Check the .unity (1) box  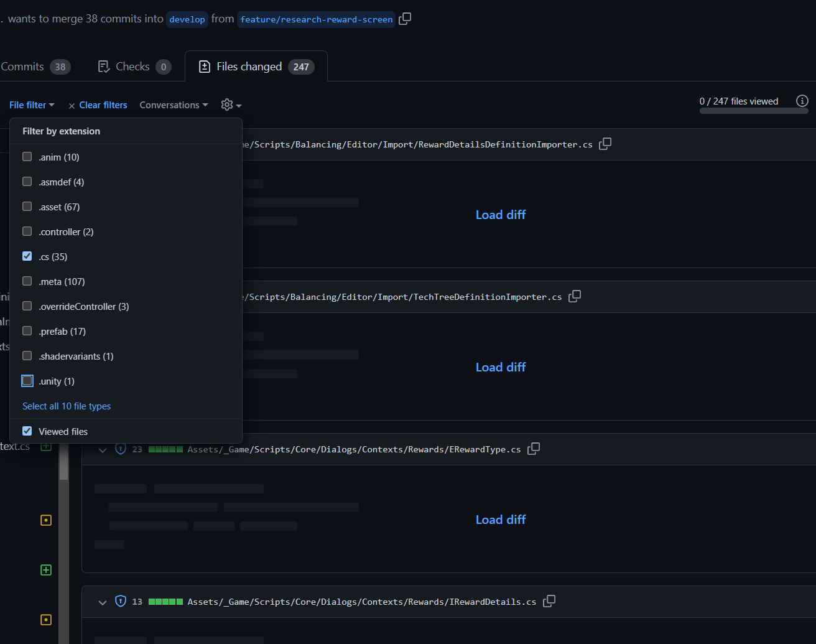[x=27, y=381]
